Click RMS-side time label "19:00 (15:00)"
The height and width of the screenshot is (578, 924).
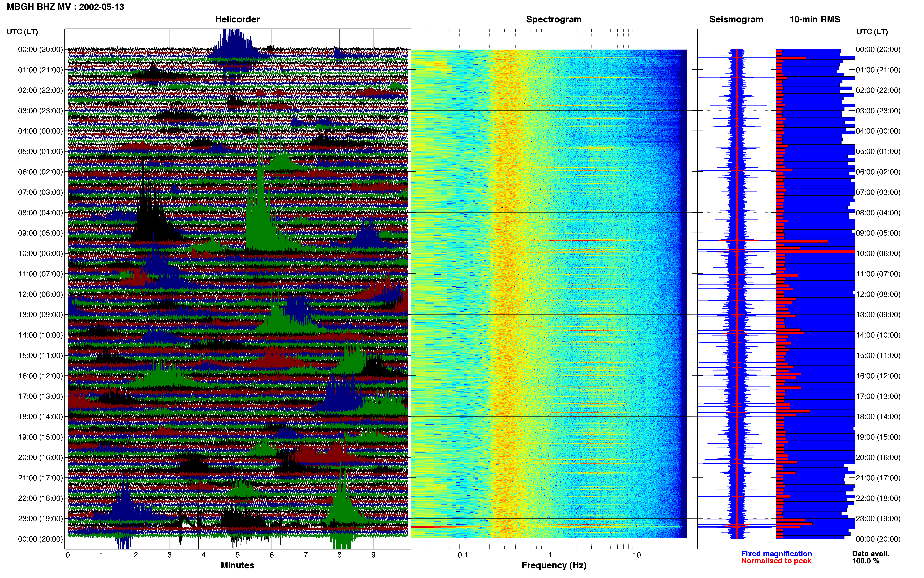click(x=878, y=437)
